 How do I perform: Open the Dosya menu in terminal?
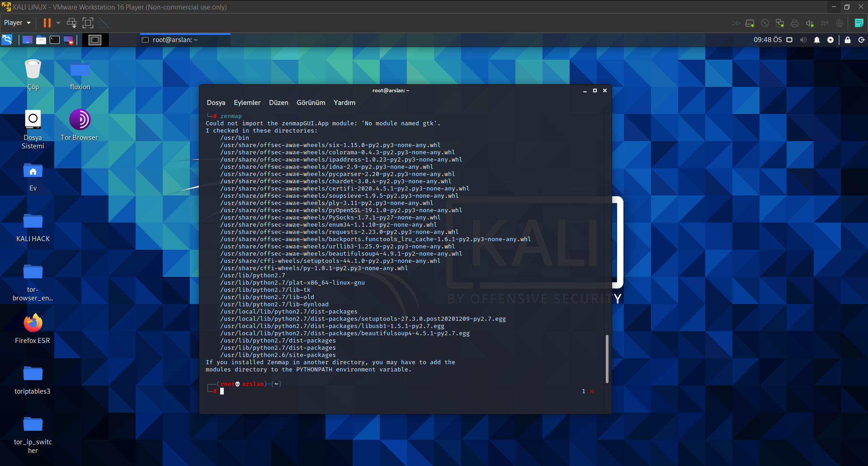point(216,103)
